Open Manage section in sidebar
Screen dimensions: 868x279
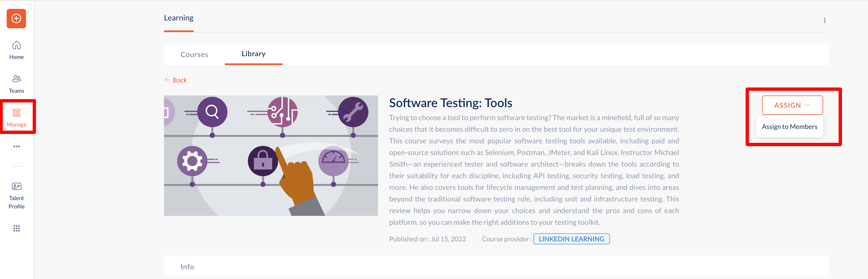17,117
